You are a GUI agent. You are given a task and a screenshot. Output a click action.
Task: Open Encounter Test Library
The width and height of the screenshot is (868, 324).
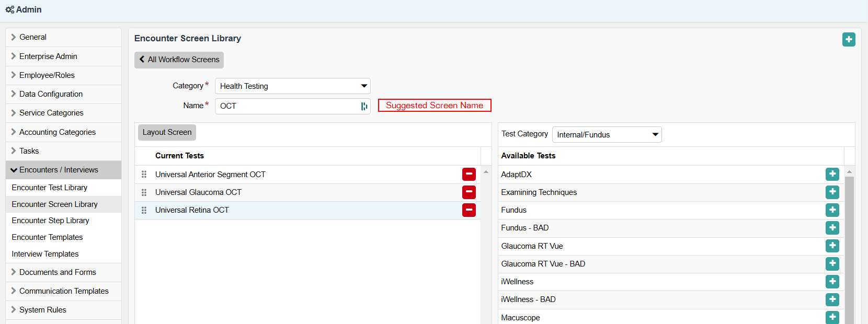pyautogui.click(x=50, y=188)
